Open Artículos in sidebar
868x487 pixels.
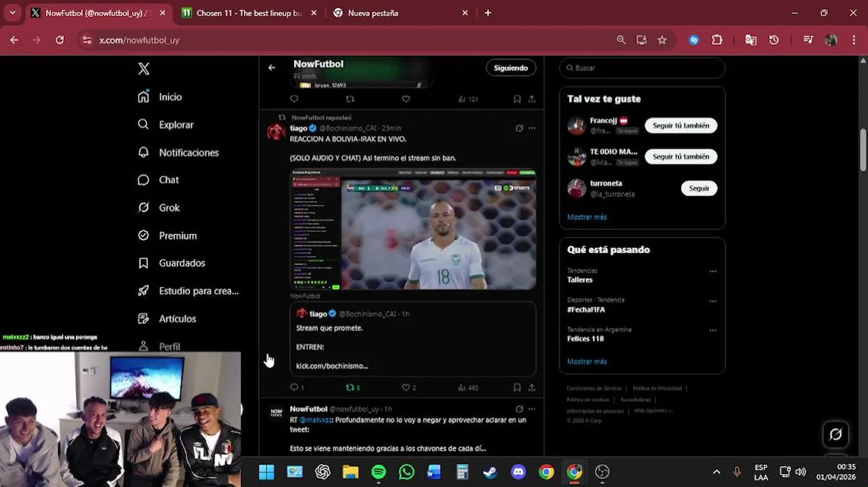[x=167, y=319]
